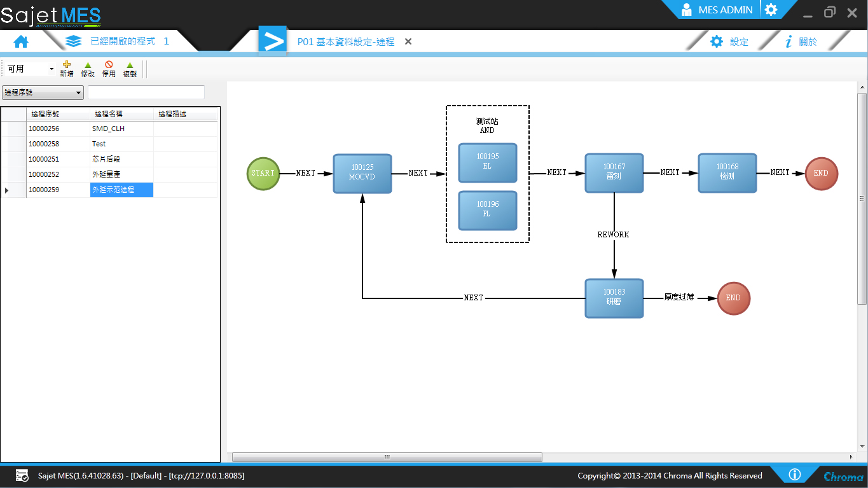Click 修改 modify toolbar button
The height and width of the screenshot is (488, 868).
(x=88, y=69)
